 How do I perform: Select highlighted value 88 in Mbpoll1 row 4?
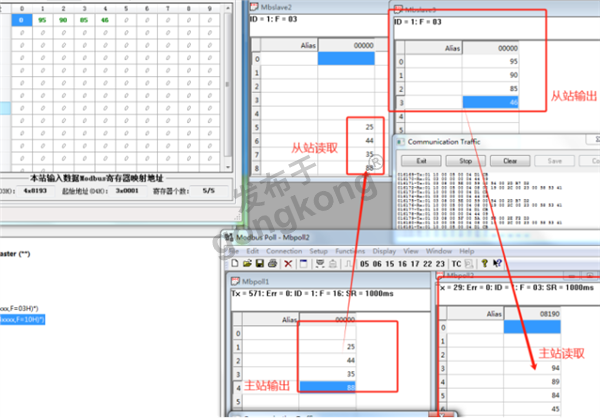click(x=328, y=387)
